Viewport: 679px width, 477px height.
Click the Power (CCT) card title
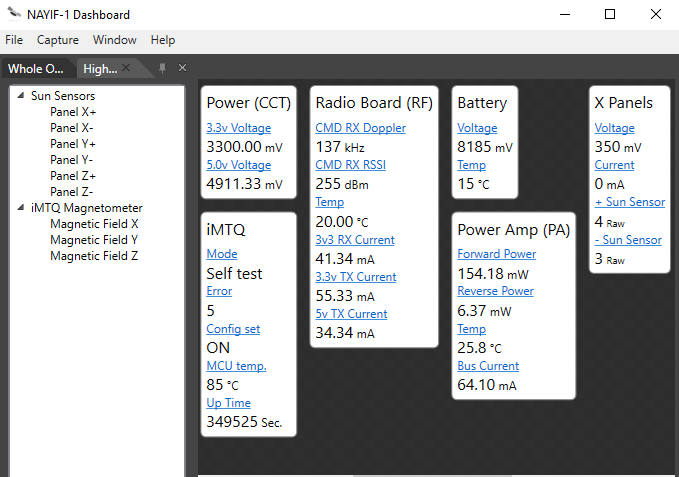coord(249,103)
